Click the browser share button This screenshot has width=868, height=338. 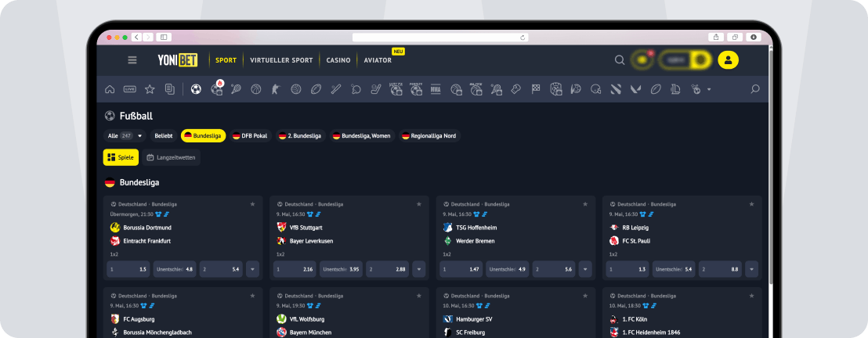tap(716, 37)
